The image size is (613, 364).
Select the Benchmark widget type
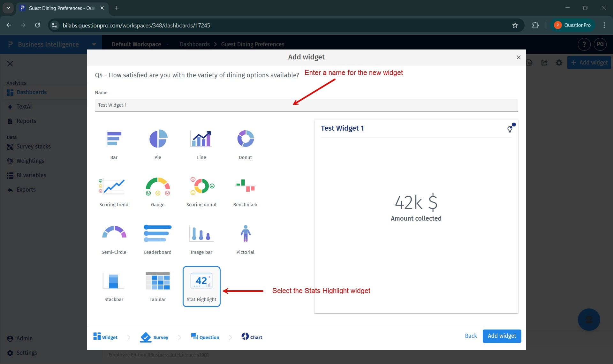245,191
